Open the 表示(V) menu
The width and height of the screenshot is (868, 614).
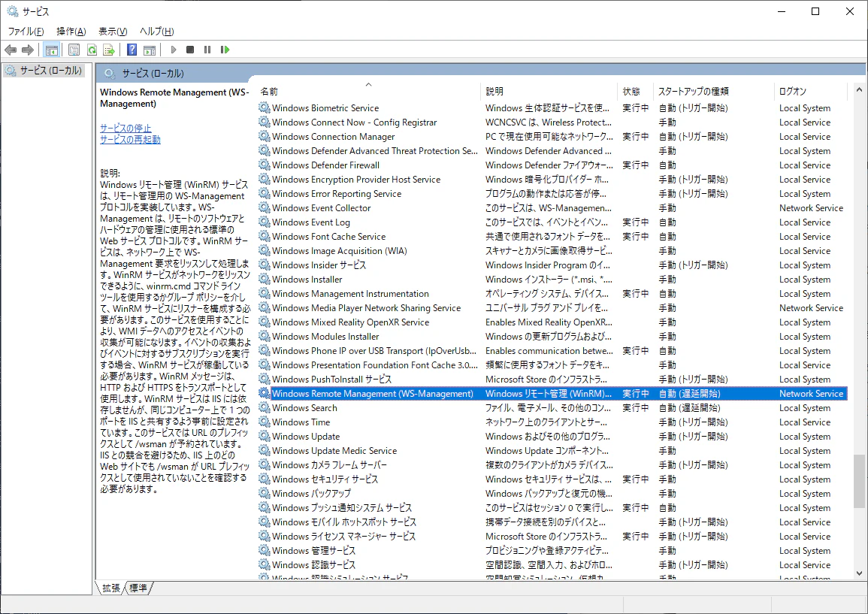coord(113,32)
